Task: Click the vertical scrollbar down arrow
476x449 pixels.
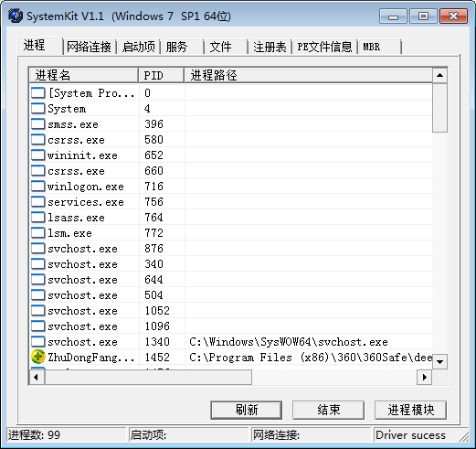Action: coord(439,362)
